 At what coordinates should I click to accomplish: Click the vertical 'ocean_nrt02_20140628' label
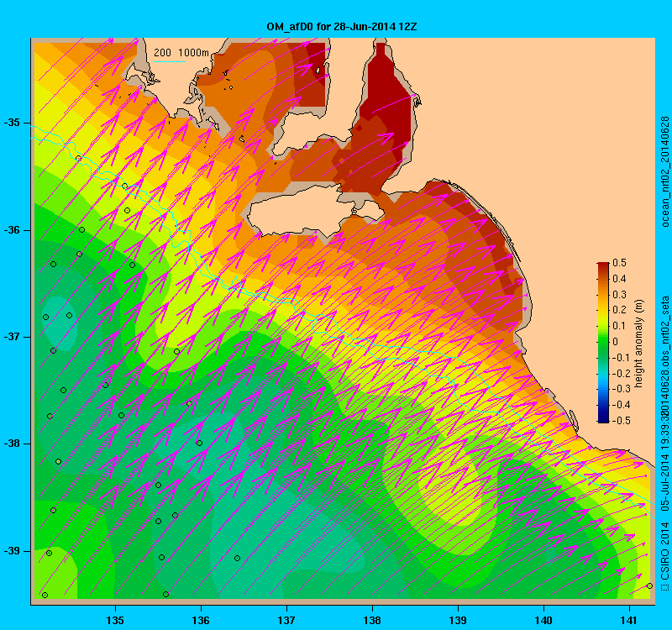click(664, 171)
